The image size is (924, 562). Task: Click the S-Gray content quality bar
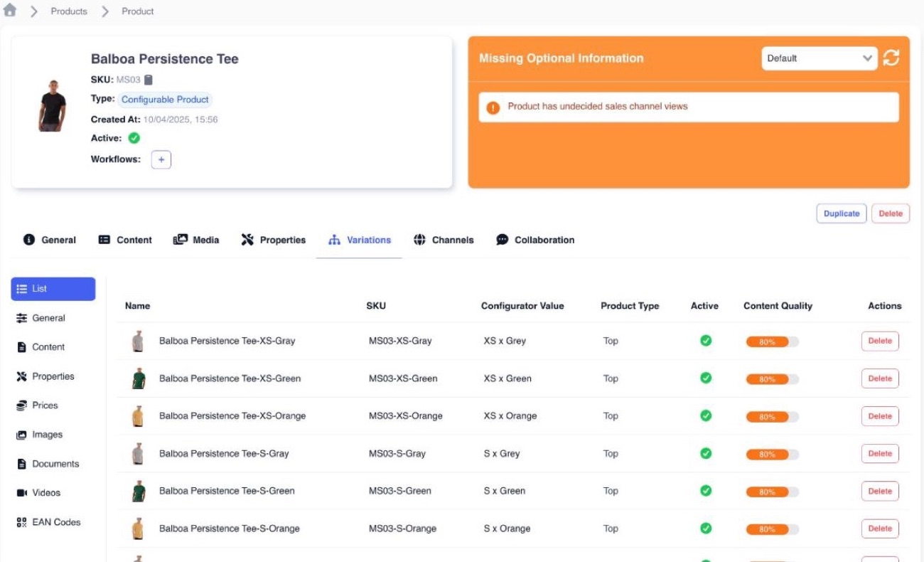pyautogui.click(x=773, y=454)
